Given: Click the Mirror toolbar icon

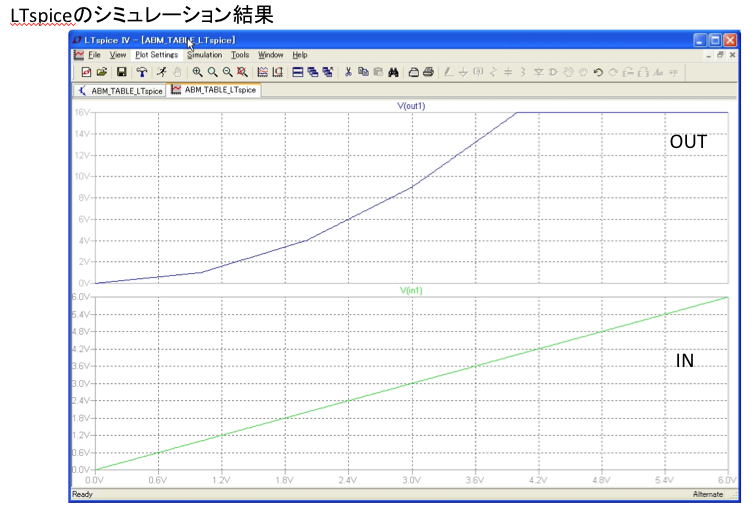Looking at the screenshot, I should (643, 72).
